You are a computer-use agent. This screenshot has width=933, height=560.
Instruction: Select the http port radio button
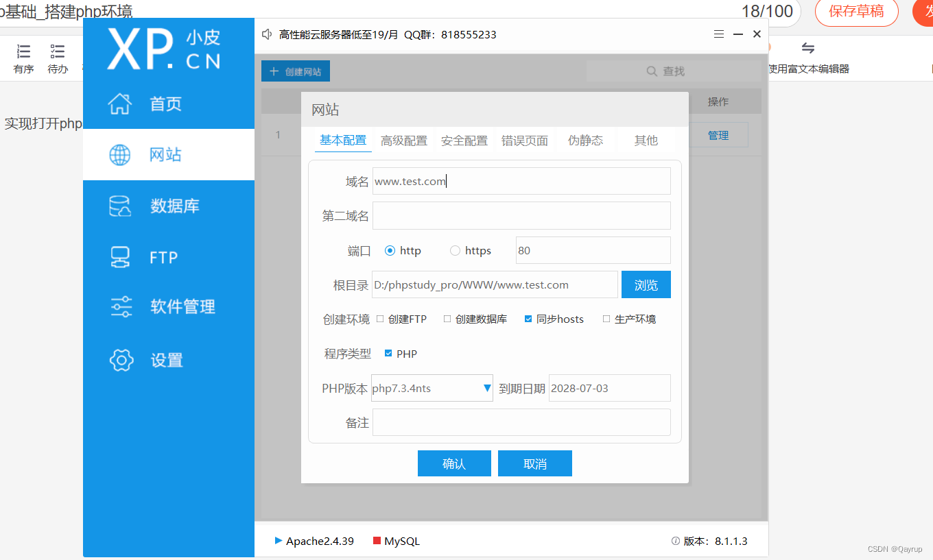click(390, 251)
